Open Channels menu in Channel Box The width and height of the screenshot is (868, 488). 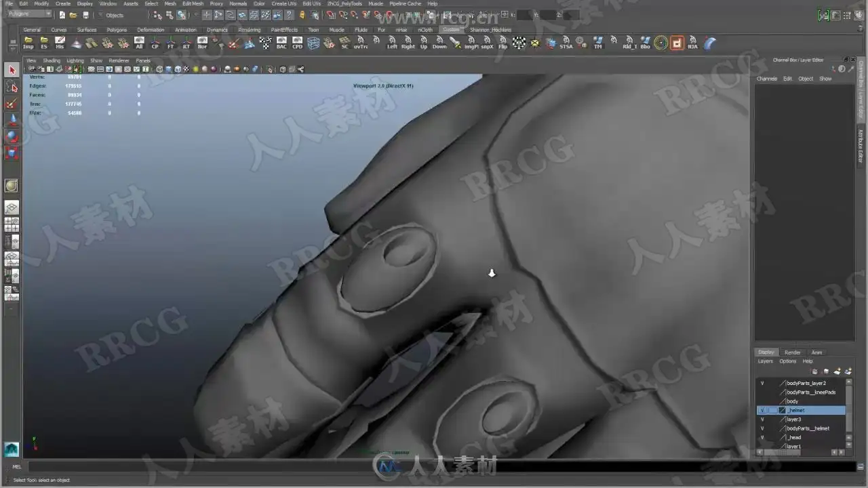[767, 79]
